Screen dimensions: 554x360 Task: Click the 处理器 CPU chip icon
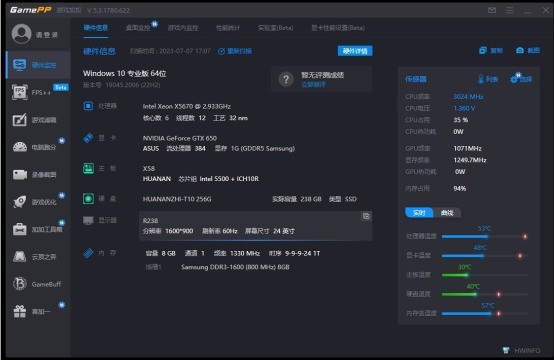click(88, 106)
